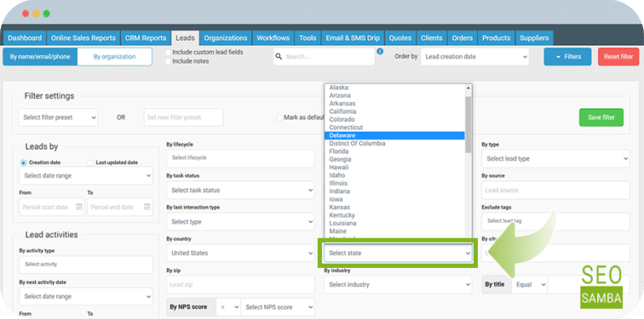Open Clients tab
Image resolution: width=644 pixels, height=319 pixels.
[x=432, y=39]
